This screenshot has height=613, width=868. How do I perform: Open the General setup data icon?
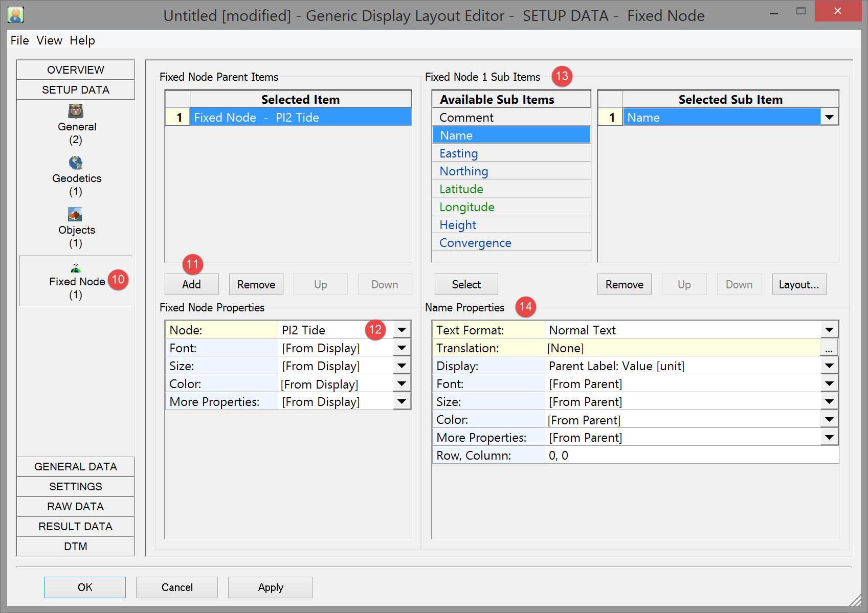pos(76,111)
